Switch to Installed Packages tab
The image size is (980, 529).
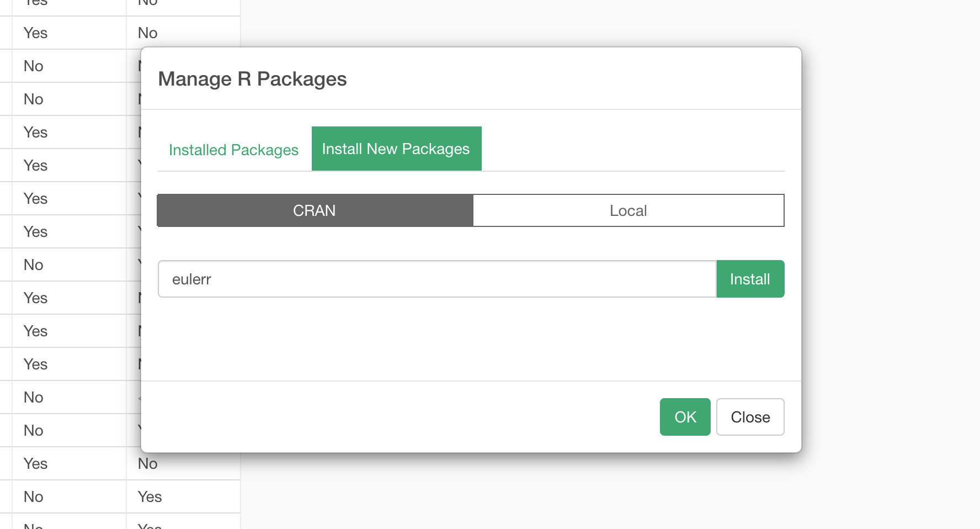(x=233, y=150)
